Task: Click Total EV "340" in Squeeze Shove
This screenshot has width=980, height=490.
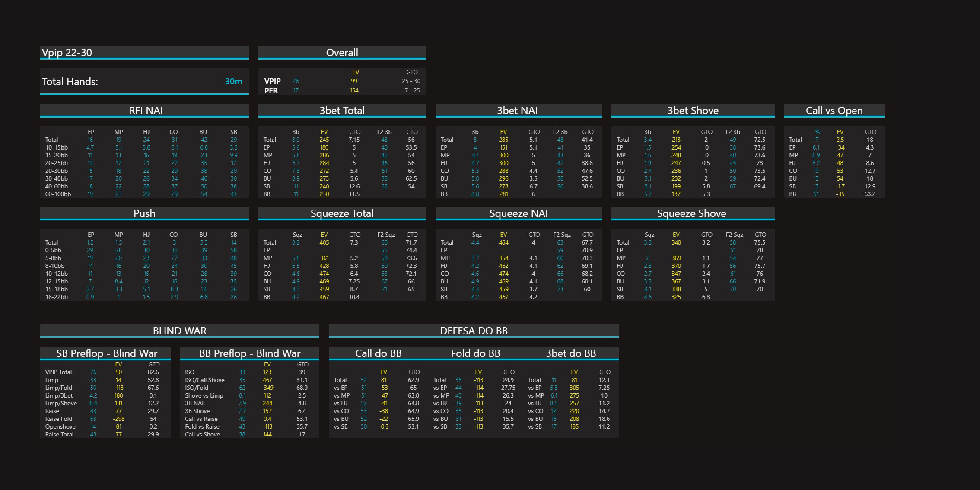Action: point(676,242)
